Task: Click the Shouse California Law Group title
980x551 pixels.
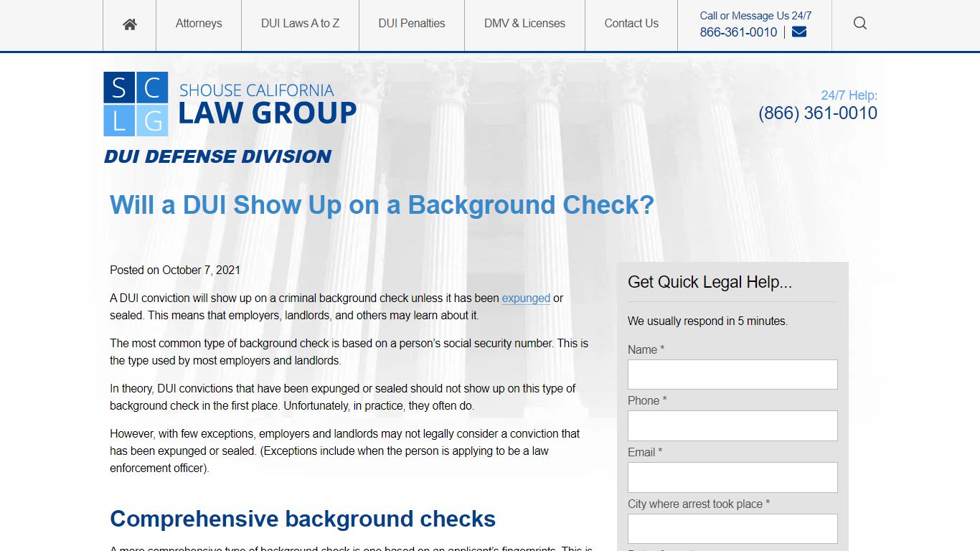Action: coord(267,105)
